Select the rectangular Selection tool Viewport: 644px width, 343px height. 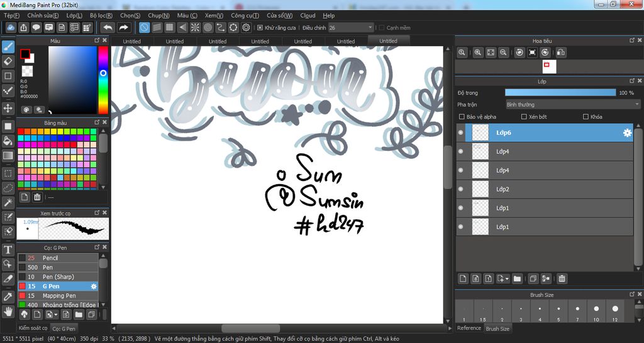point(8,173)
